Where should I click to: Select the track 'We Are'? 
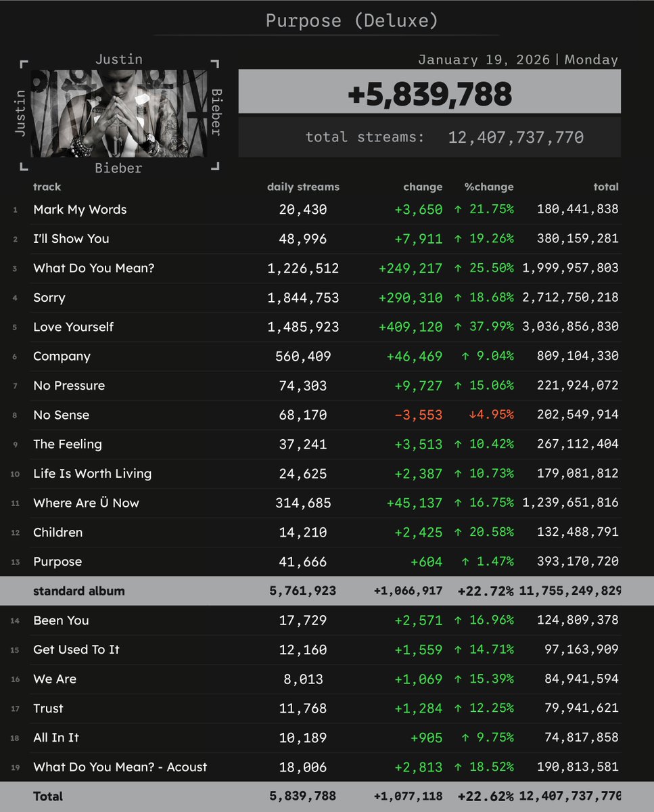55,679
